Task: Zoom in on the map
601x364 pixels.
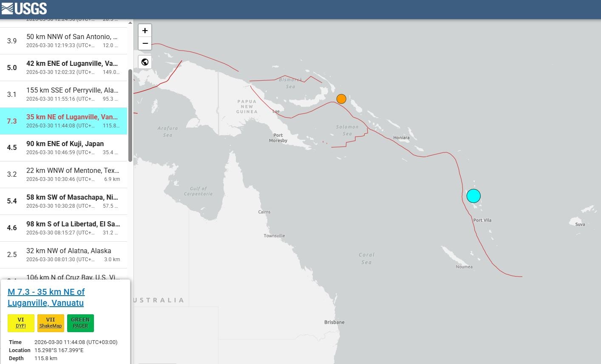Action: pyautogui.click(x=145, y=31)
